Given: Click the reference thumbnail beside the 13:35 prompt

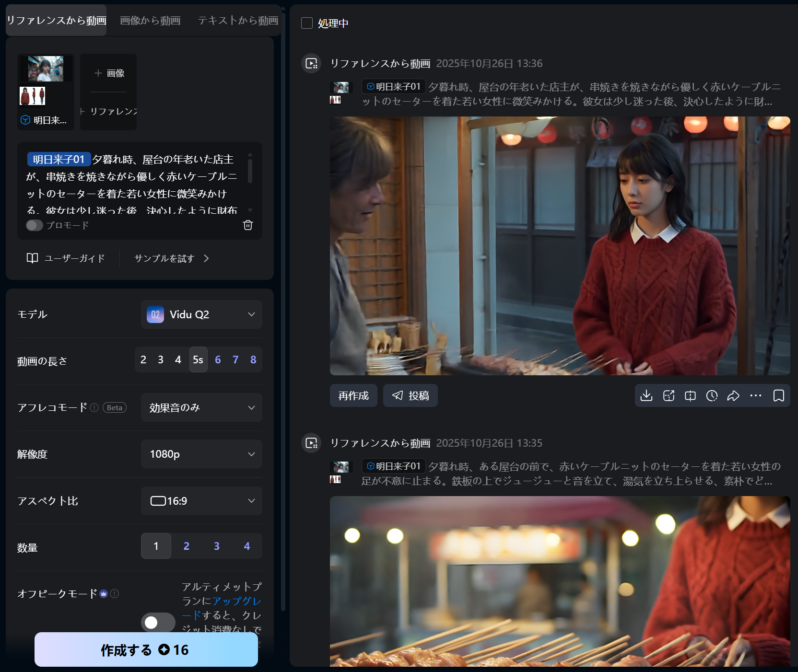Looking at the screenshot, I should (x=341, y=472).
